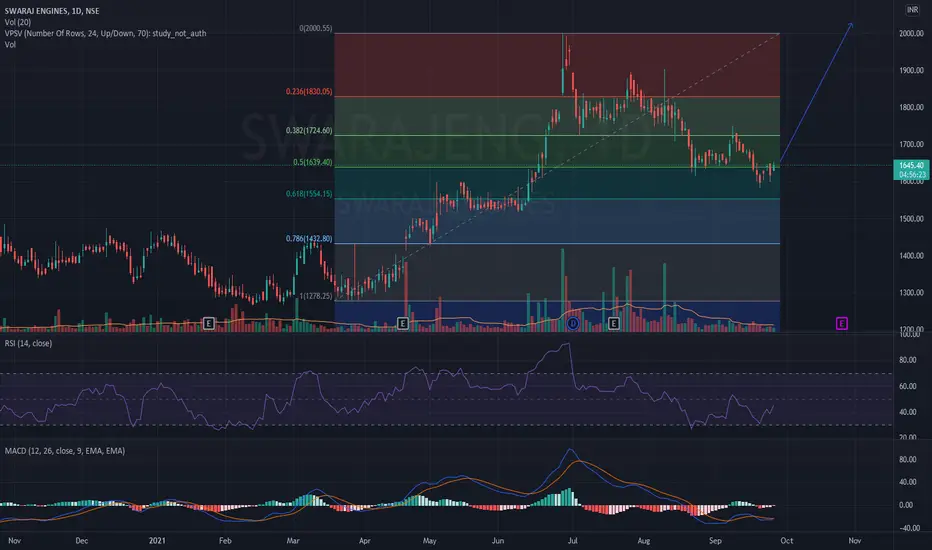Viewport: 932px width, 550px height.
Task: Click the May time axis label
Action: click(x=429, y=540)
